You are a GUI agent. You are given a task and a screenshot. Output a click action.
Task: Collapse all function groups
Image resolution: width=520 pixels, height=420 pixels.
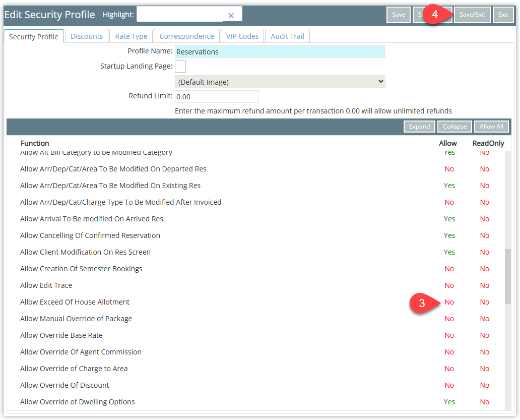click(454, 127)
